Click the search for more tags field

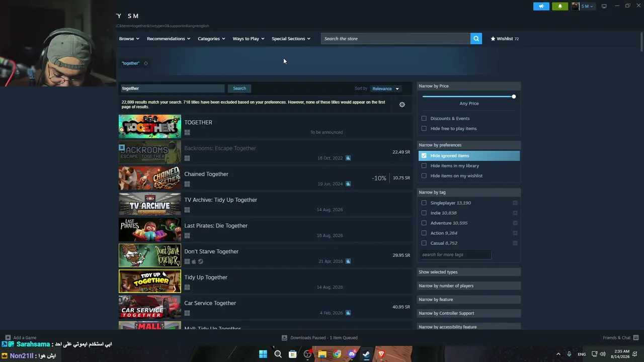[x=455, y=255]
